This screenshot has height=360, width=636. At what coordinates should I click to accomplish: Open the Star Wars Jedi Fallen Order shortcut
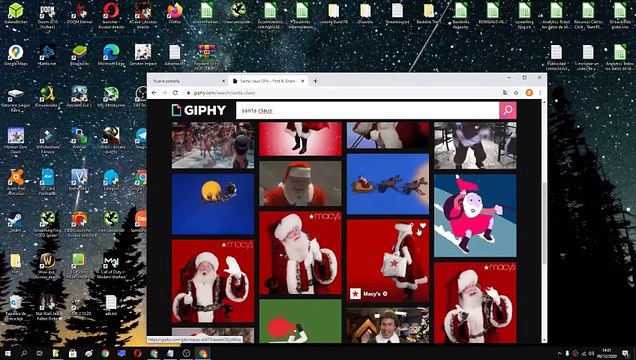pyautogui.click(x=47, y=308)
